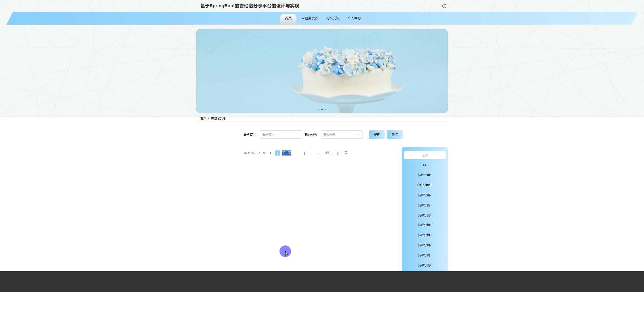Click the middle carousel indicator dot
This screenshot has width=644, height=310.
point(322,110)
